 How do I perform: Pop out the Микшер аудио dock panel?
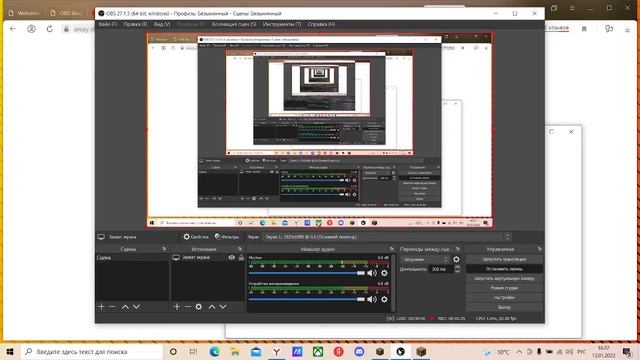[391, 249]
